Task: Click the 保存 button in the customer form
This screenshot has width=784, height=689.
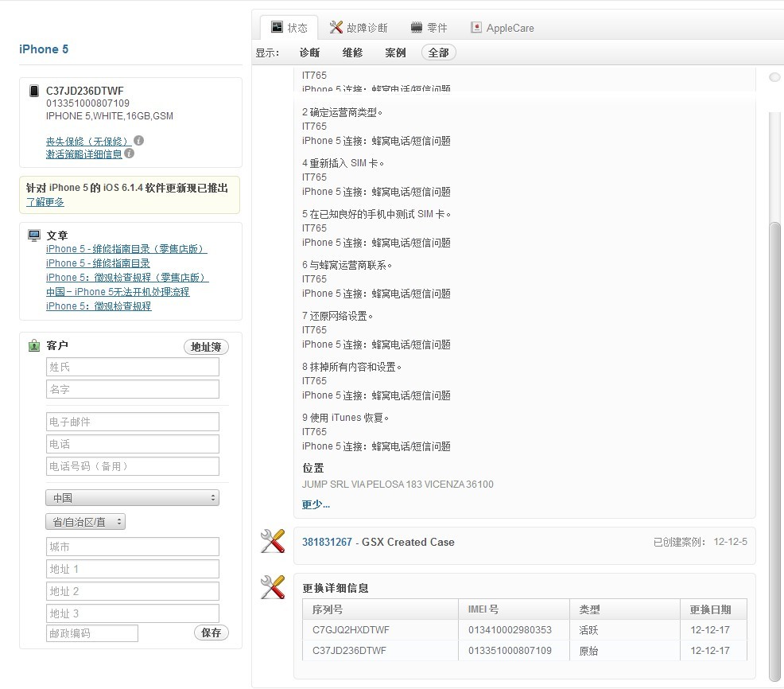Action: pyautogui.click(x=211, y=633)
